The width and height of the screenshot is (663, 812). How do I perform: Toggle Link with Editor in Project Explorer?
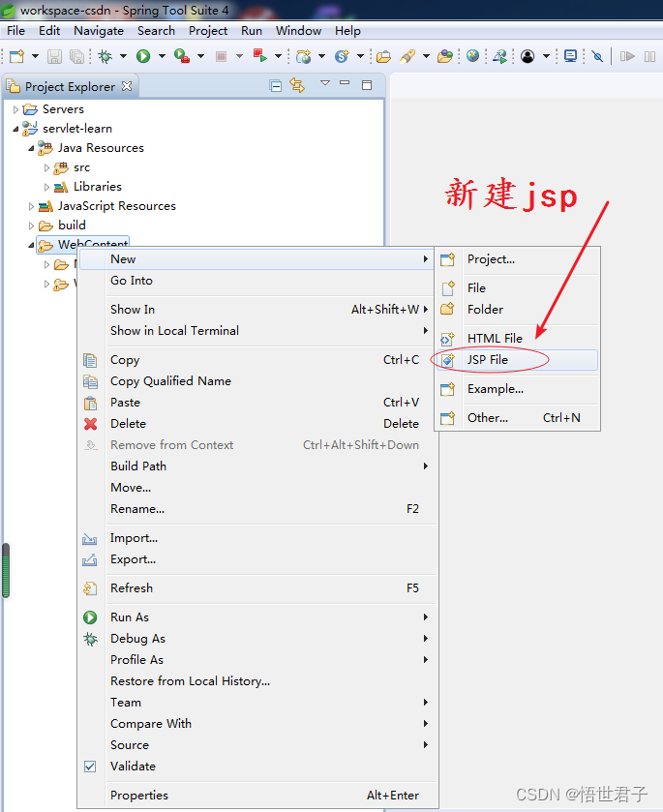(297, 85)
